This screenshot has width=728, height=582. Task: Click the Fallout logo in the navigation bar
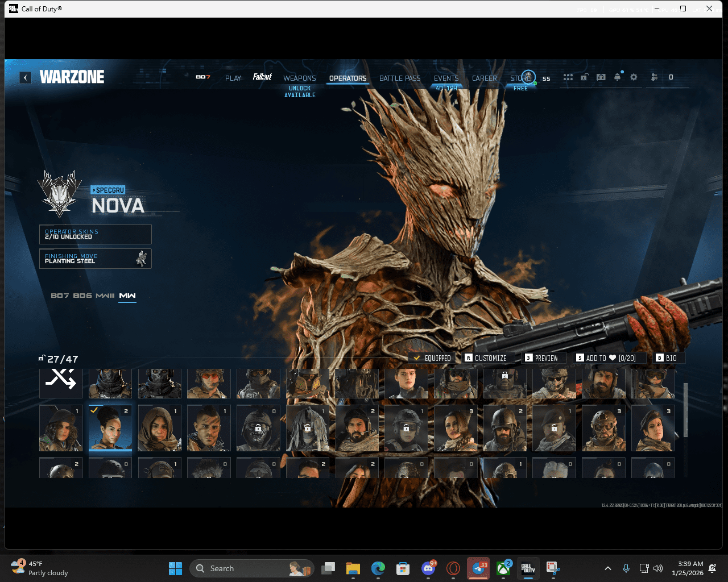point(262,77)
